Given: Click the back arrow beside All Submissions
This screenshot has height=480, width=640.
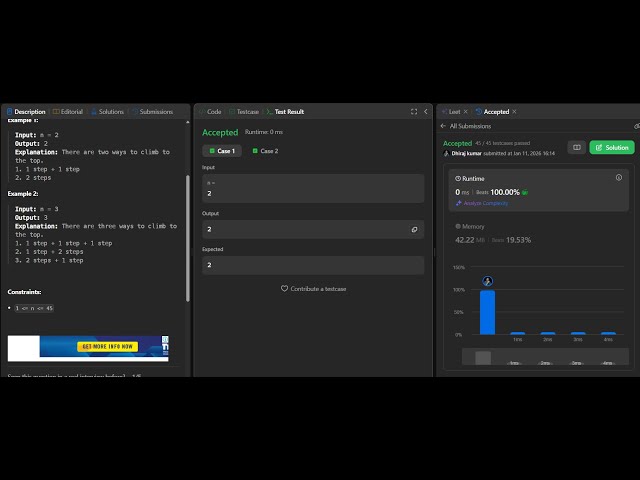Looking at the screenshot, I should pos(443,126).
